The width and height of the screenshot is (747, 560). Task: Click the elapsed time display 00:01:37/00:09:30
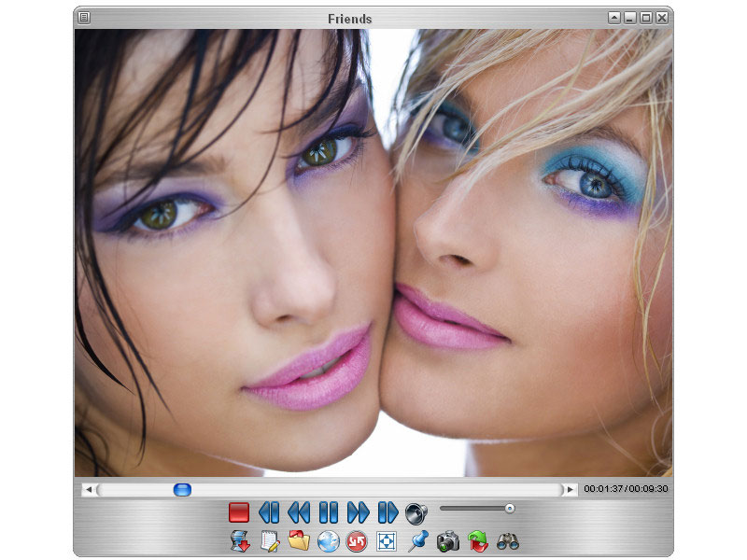[626, 489]
